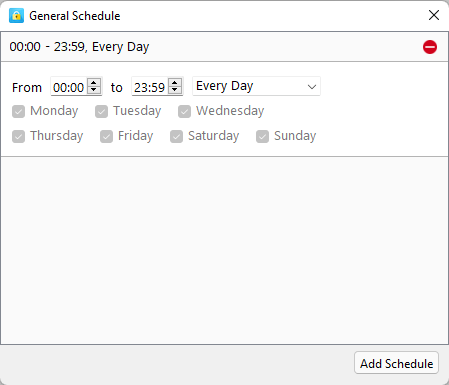This screenshot has width=449, height=385.
Task: Toggle the Monday checkbox
Action: [x=18, y=111]
